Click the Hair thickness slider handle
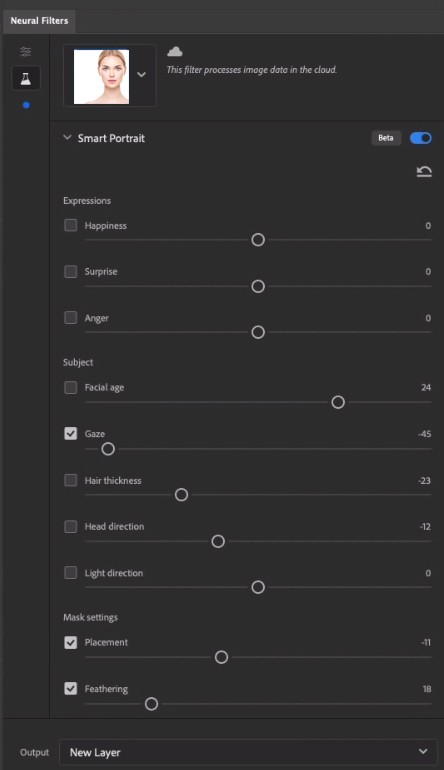The image size is (444, 770). 181,495
